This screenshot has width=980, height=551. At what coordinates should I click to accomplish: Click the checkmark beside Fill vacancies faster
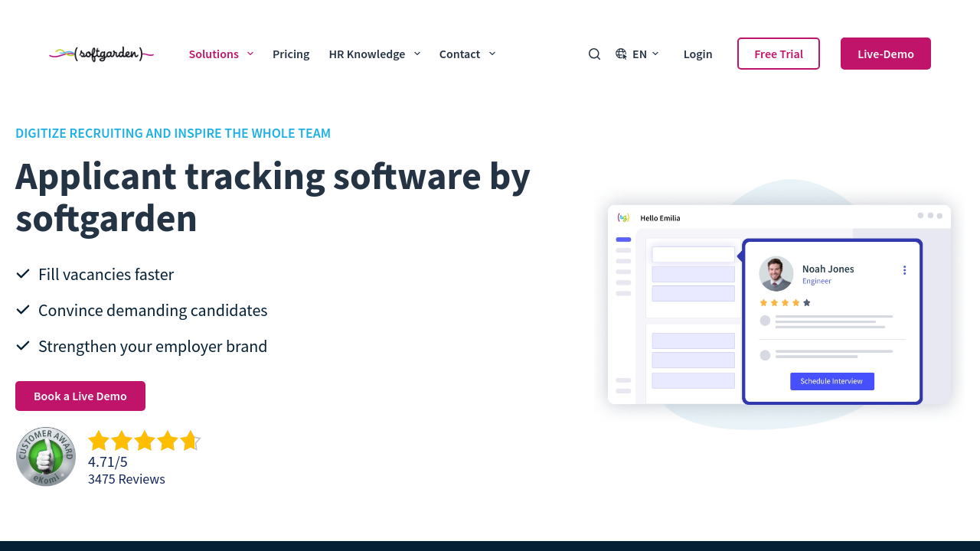pyautogui.click(x=23, y=274)
